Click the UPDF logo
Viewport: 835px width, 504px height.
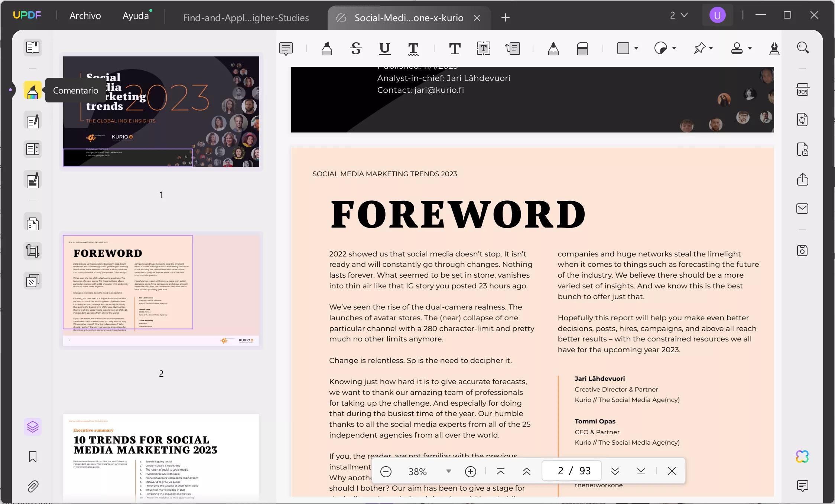click(27, 15)
